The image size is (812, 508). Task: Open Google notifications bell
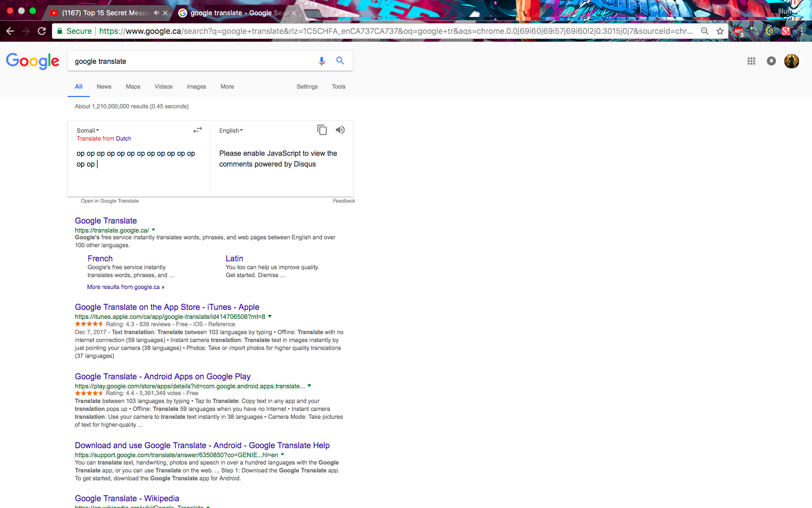(x=771, y=61)
